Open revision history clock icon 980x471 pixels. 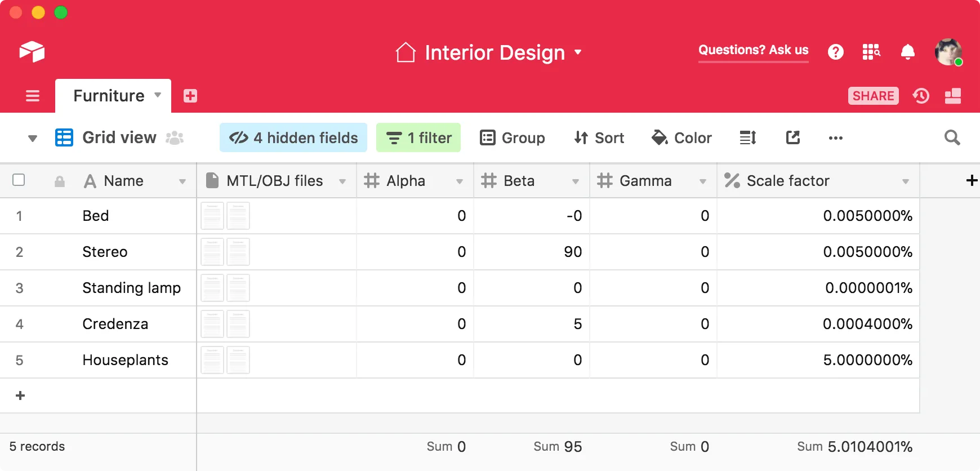click(921, 96)
